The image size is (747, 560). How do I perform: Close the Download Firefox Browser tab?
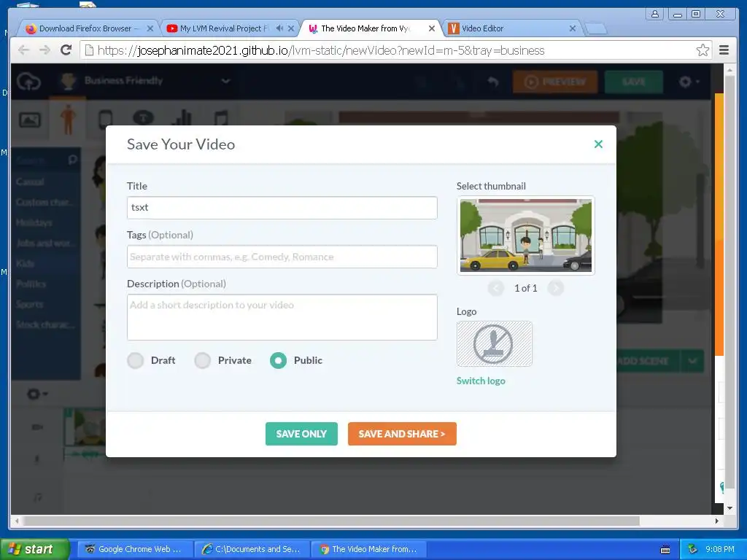(x=150, y=28)
